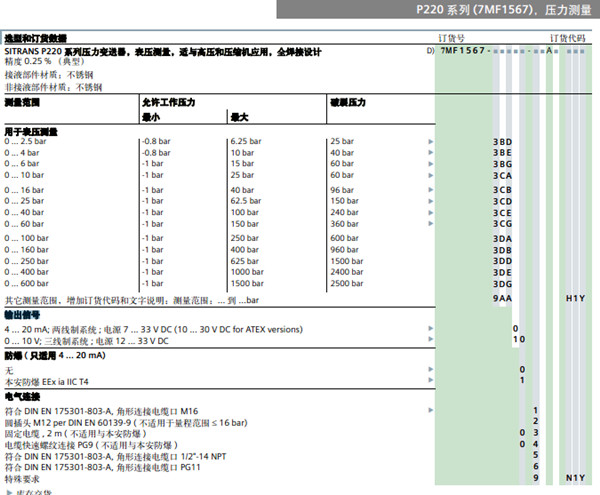Screen dimensions: 600x495
Task: Click arrow marker beside 4 ... 20 mA row
Action: click(x=431, y=328)
